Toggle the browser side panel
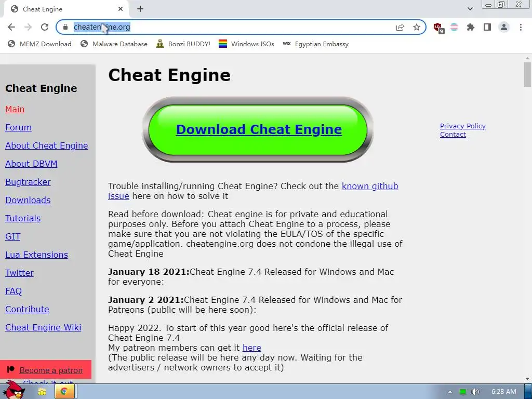532x399 pixels. click(487, 27)
